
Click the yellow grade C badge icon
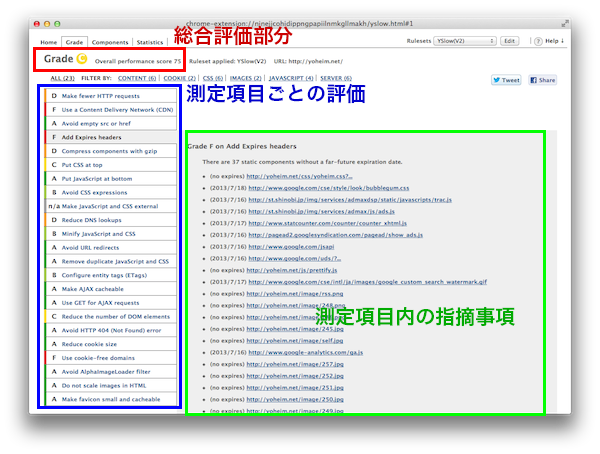pyautogui.click(x=82, y=59)
